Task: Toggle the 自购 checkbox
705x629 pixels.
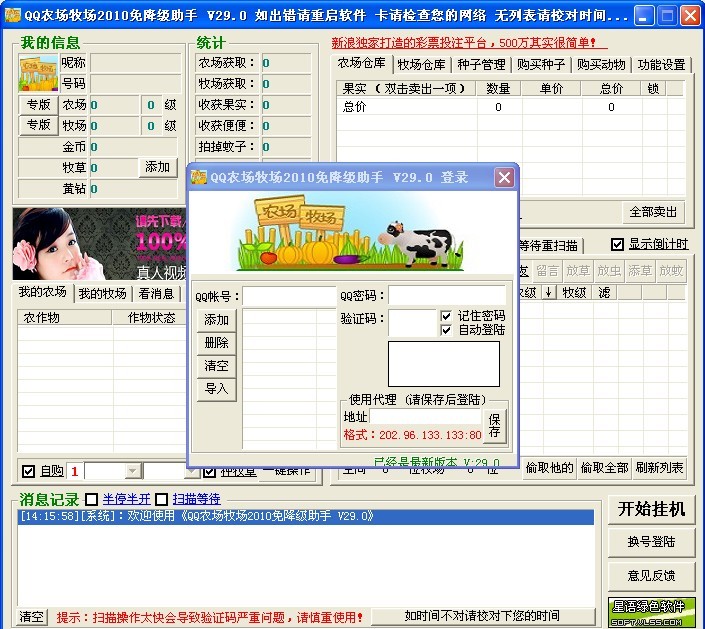Action: click(28, 471)
